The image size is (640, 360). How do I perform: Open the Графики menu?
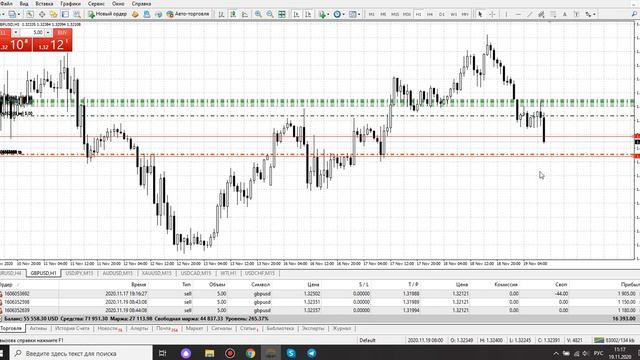[x=70, y=4]
